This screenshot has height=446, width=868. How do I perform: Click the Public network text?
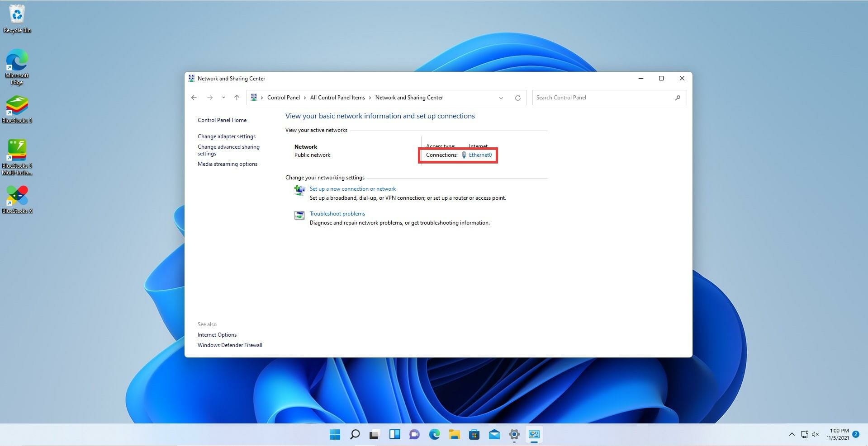313,155
